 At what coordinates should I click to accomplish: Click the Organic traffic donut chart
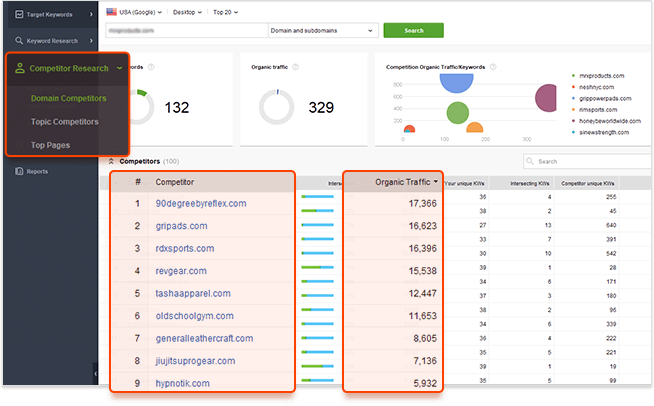pos(277,107)
